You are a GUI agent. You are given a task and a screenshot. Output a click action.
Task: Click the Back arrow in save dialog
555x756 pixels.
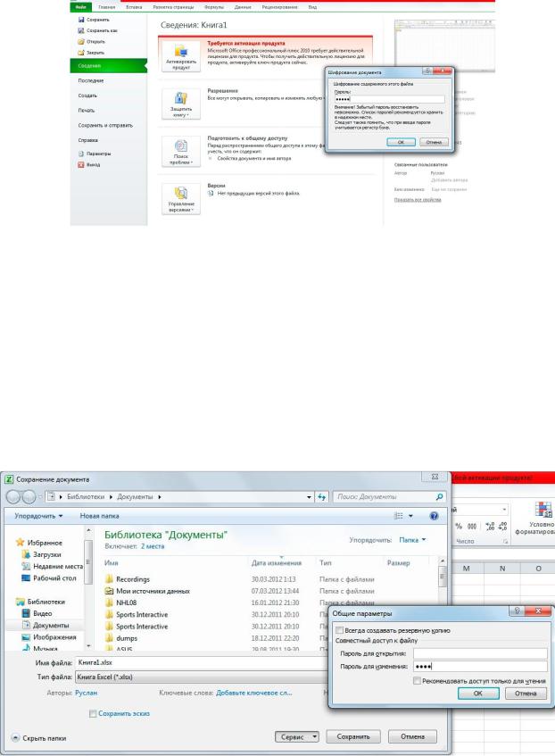[13, 496]
